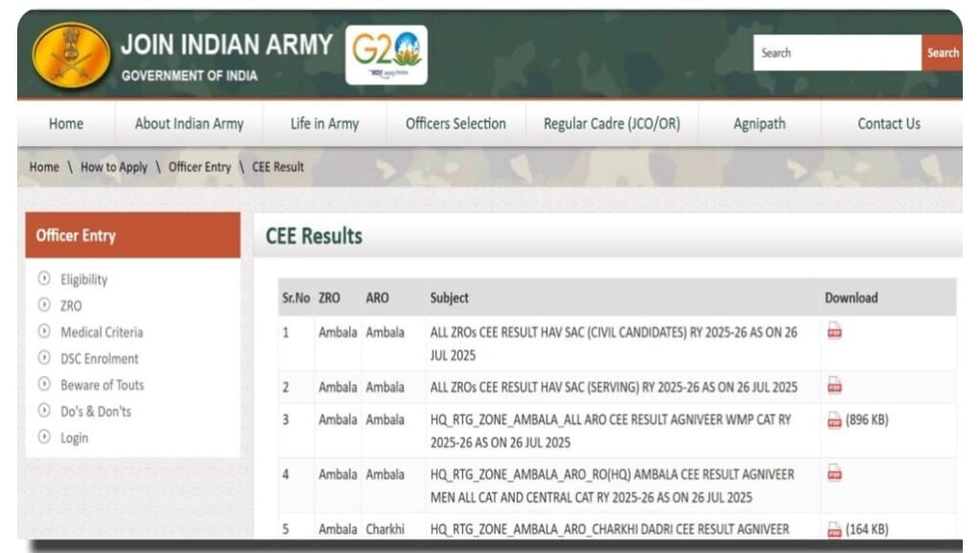Open Life in Army menu
Image resolution: width=980 pixels, height=553 pixels.
tap(325, 123)
